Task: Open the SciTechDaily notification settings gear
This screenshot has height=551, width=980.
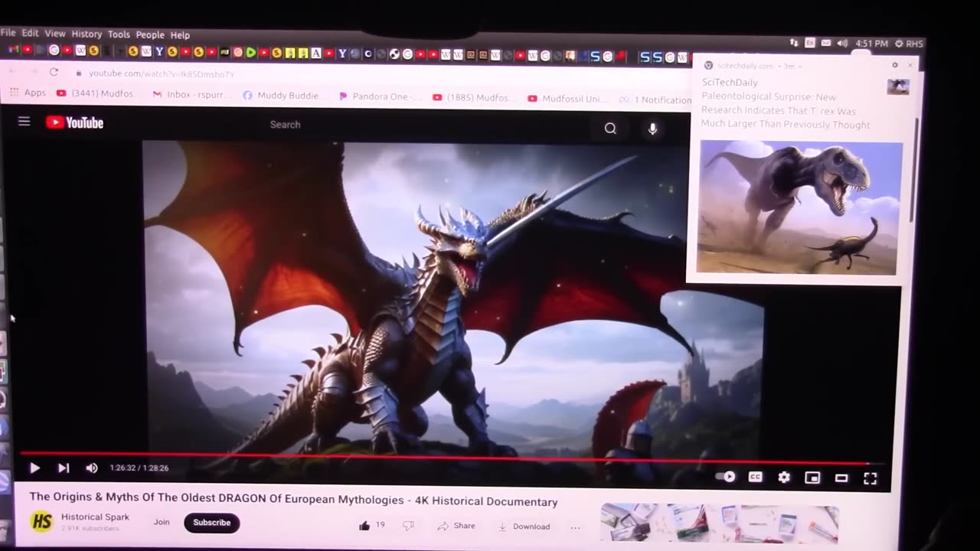Action: (x=895, y=65)
